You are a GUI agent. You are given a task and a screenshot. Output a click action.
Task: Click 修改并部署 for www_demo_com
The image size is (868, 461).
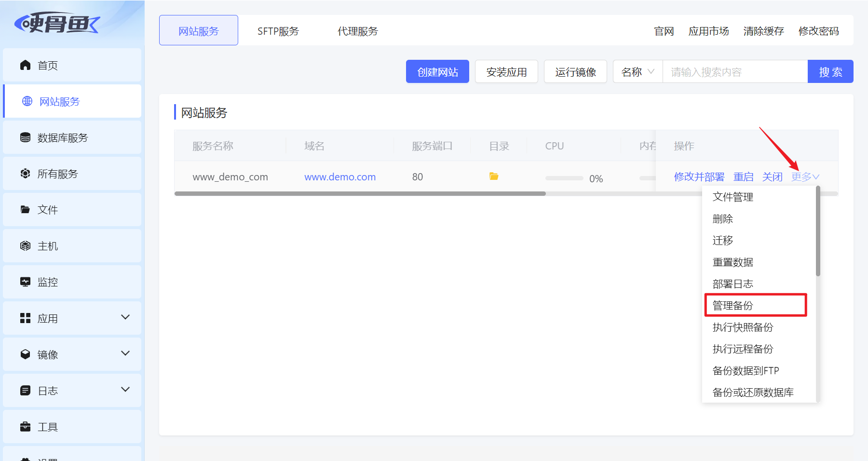click(x=699, y=177)
